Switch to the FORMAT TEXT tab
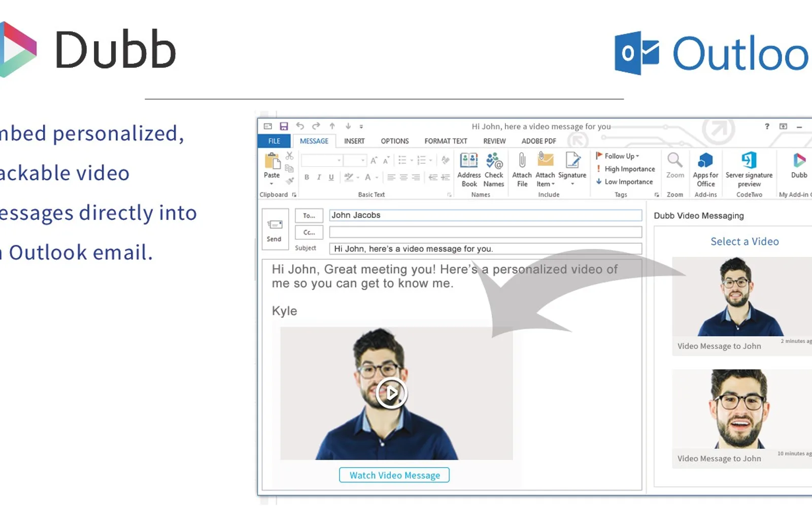The width and height of the screenshot is (812, 508). (446, 141)
